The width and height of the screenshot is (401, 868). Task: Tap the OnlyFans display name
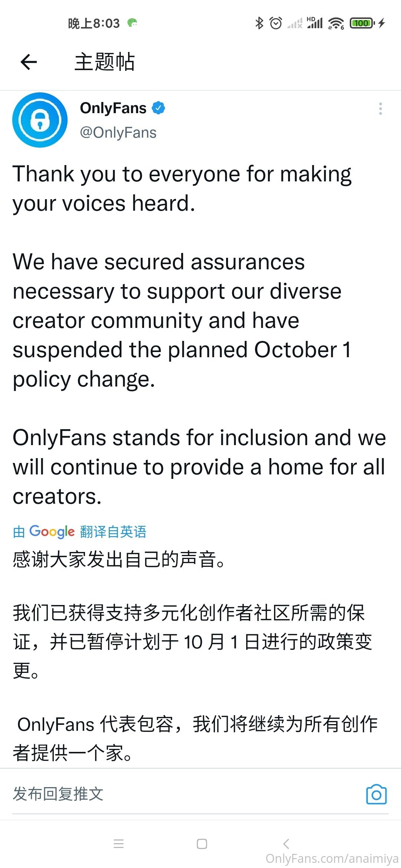113,108
